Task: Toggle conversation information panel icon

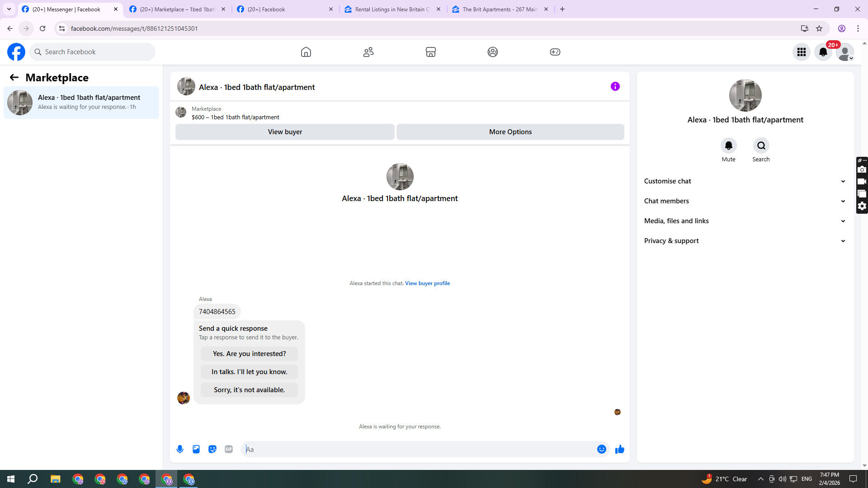Action: [x=615, y=86]
